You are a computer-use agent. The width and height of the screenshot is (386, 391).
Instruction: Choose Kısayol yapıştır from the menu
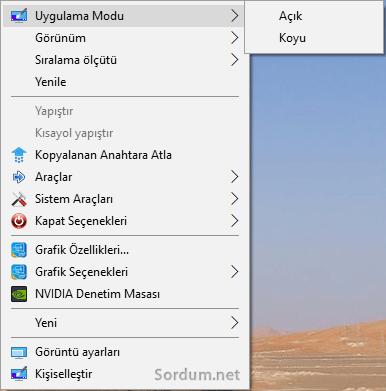click(125, 133)
